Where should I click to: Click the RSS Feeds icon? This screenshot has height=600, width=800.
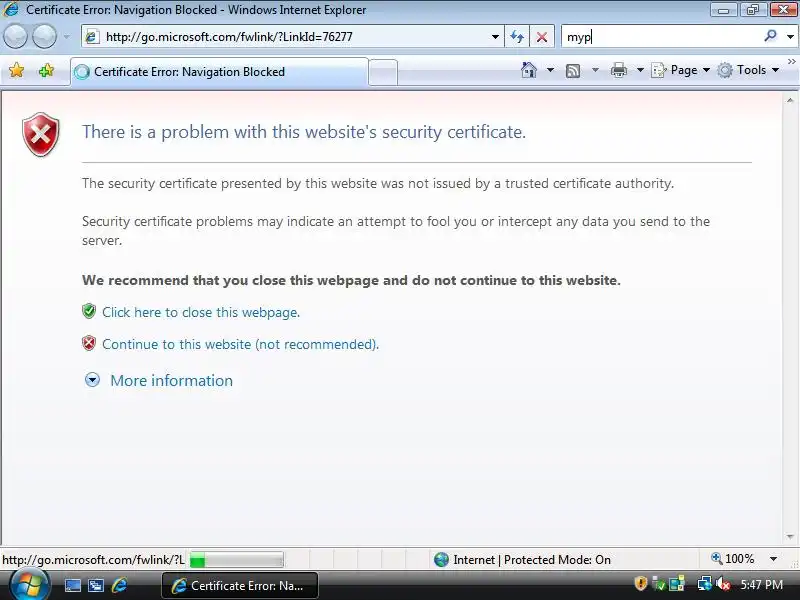573,70
